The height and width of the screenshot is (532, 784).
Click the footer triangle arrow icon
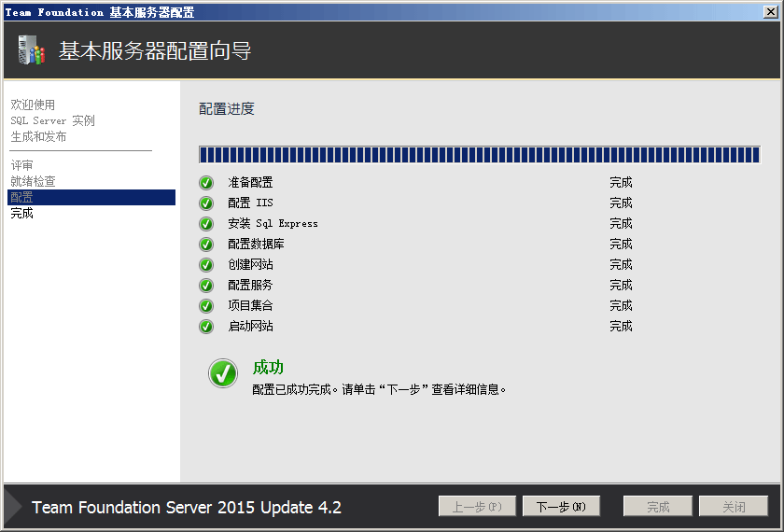13,507
